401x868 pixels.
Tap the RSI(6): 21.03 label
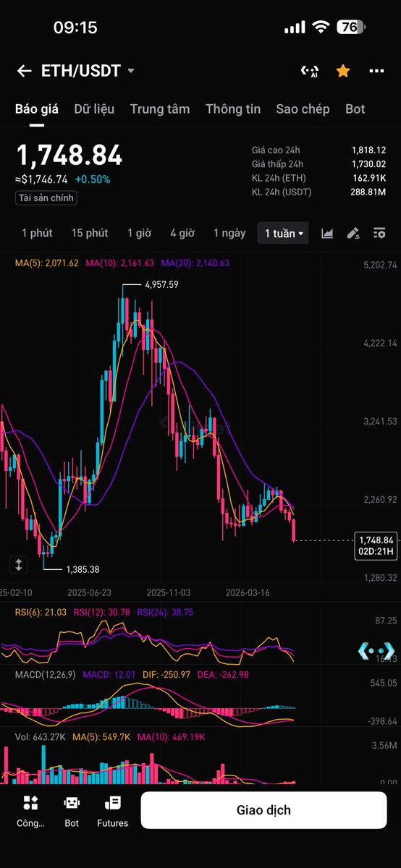[41, 612]
